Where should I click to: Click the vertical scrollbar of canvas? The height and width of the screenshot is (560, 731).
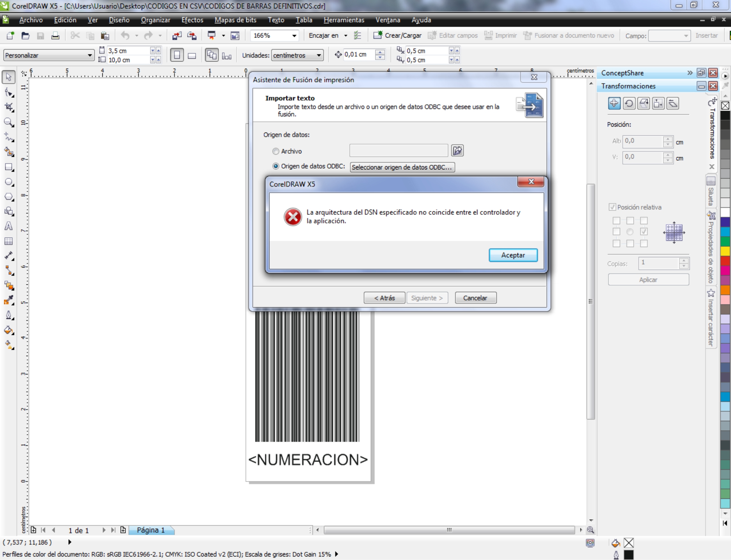591,301
